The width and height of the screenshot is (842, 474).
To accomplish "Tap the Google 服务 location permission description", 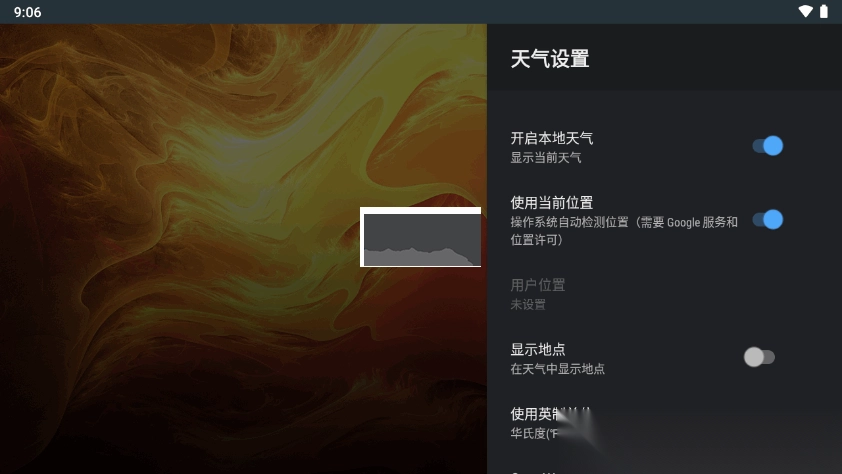I will pos(624,231).
